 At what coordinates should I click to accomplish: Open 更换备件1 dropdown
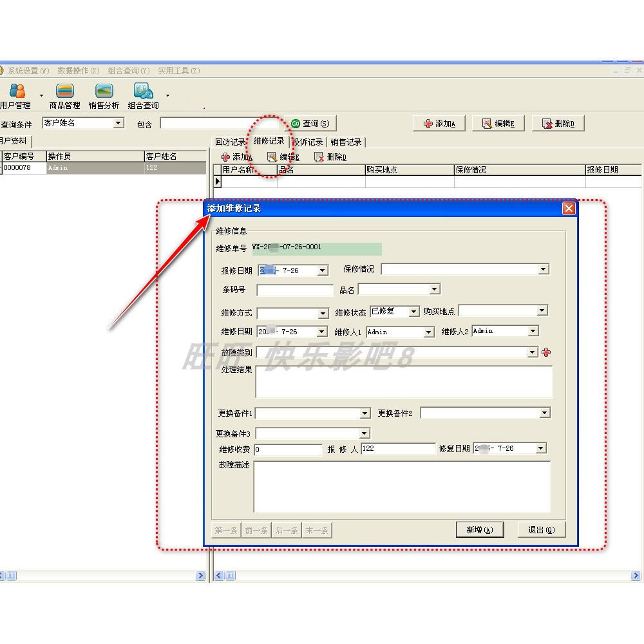(365, 413)
